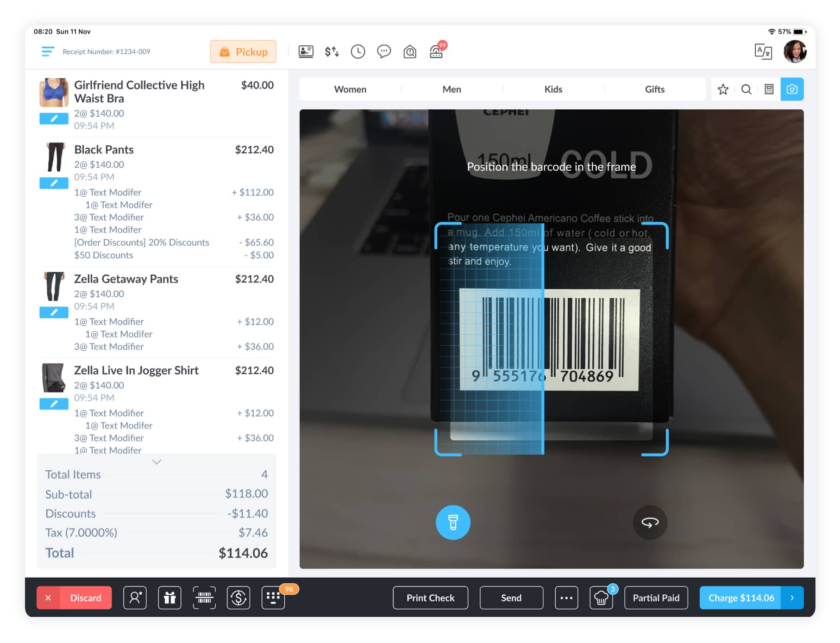Open the cash exchange icon in bottom bar
The height and width of the screenshot is (643, 840).
click(x=238, y=598)
